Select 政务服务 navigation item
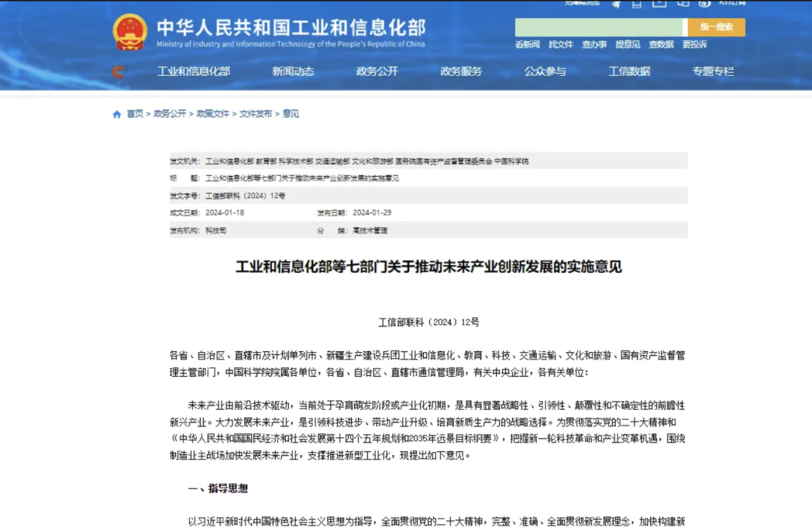Viewport: 812px width, 531px height. pyautogui.click(x=461, y=71)
